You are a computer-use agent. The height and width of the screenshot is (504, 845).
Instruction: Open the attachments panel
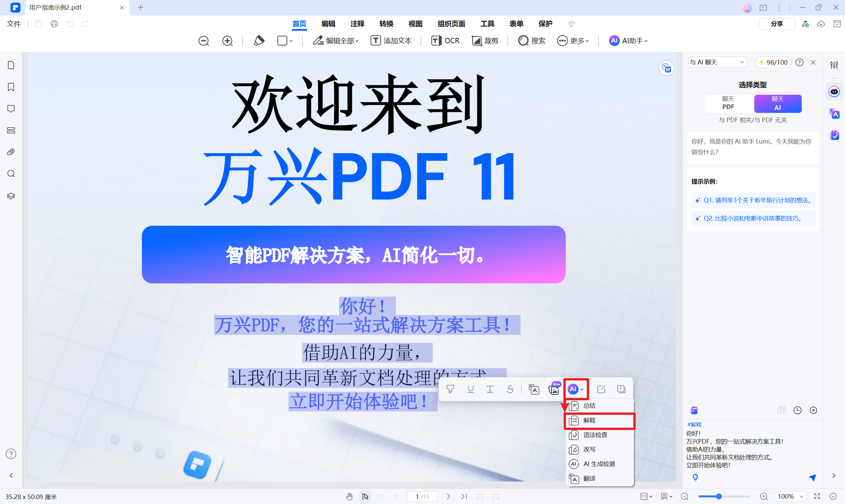coord(11,152)
